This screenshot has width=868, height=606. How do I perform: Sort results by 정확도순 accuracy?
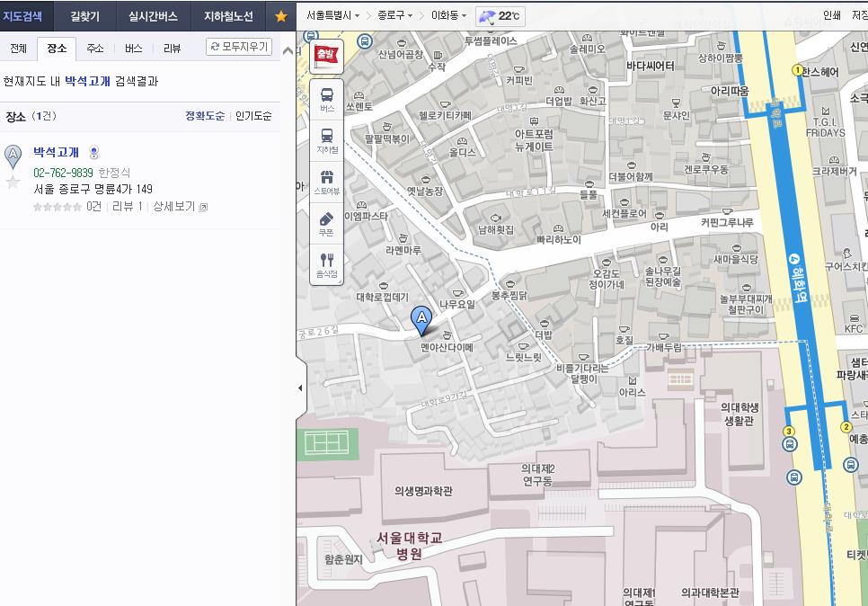point(205,116)
